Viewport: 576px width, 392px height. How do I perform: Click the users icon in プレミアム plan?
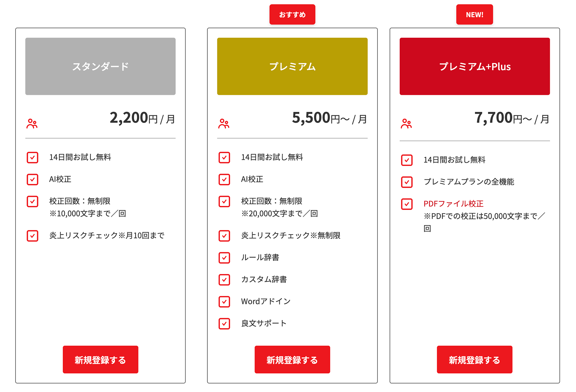pos(224,124)
